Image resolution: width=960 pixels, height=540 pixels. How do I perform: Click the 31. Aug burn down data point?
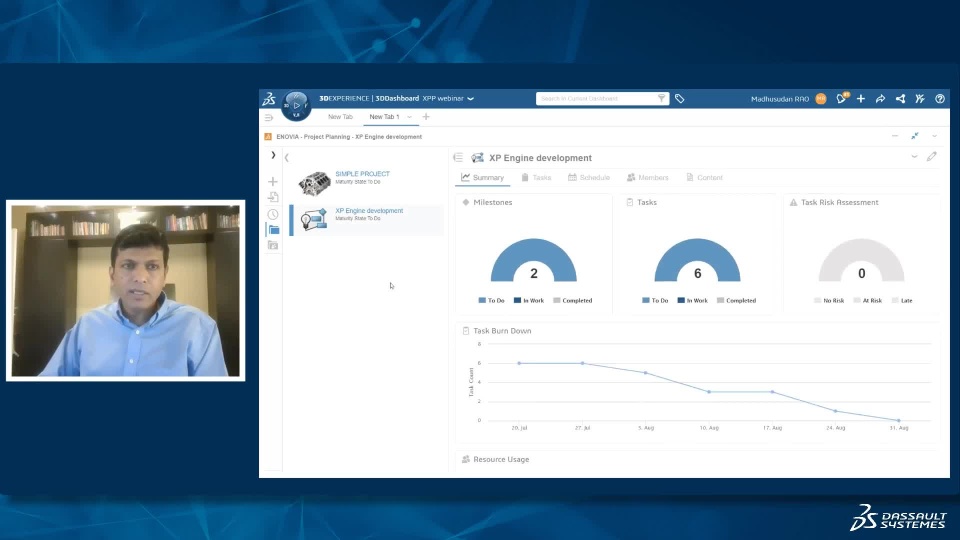point(899,421)
